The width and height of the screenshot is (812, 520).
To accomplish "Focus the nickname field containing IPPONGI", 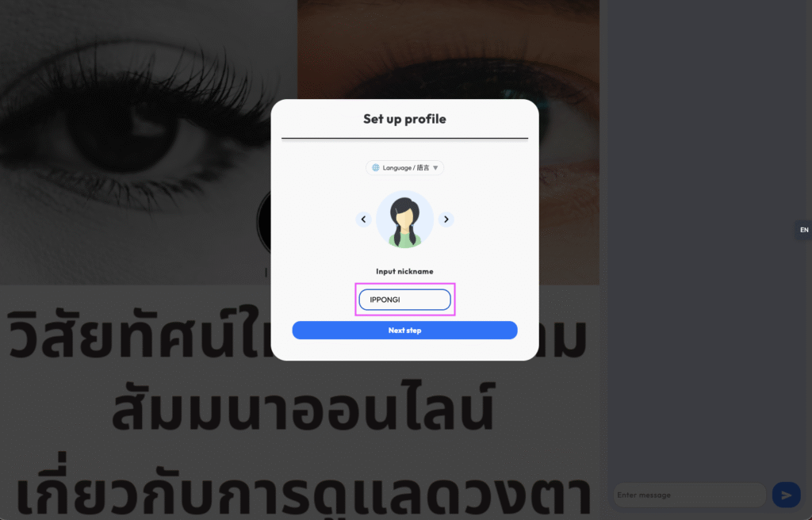I will click(404, 300).
